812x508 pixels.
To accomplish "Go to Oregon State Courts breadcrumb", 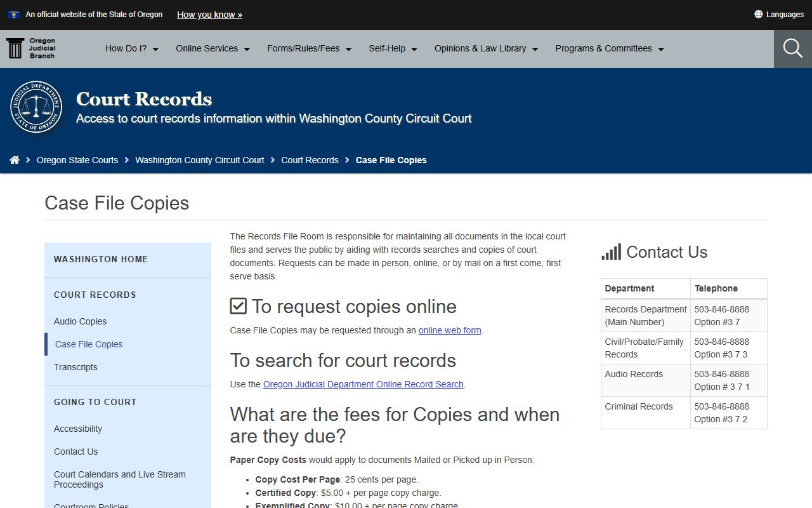I will (x=77, y=160).
